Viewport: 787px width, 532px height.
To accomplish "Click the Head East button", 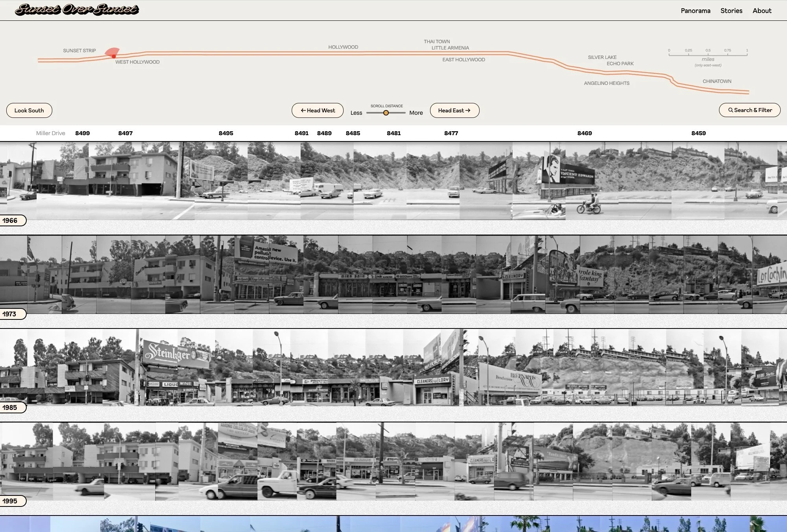I will (454, 110).
